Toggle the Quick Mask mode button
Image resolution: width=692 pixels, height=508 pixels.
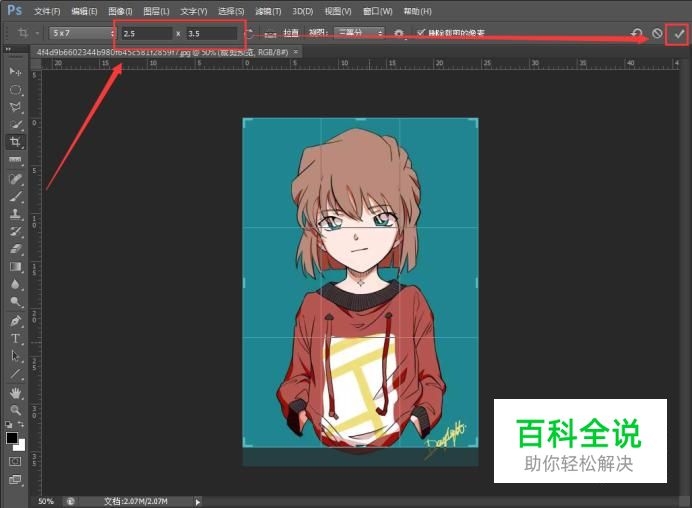point(15,462)
